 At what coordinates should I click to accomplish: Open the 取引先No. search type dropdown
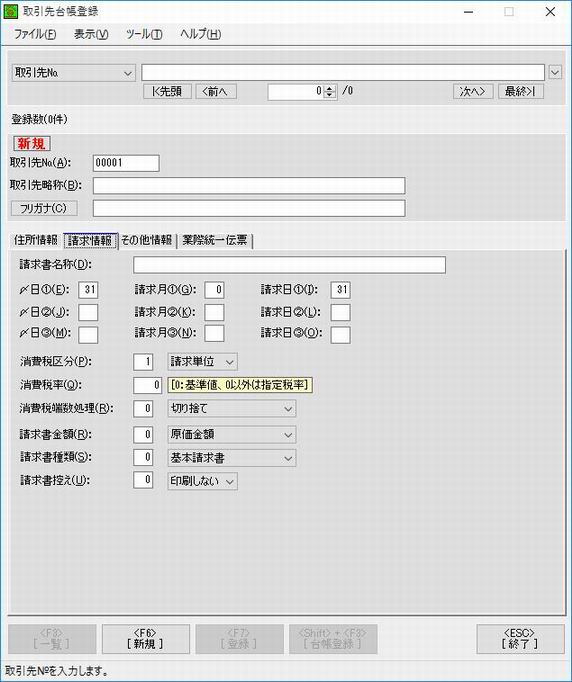74,73
